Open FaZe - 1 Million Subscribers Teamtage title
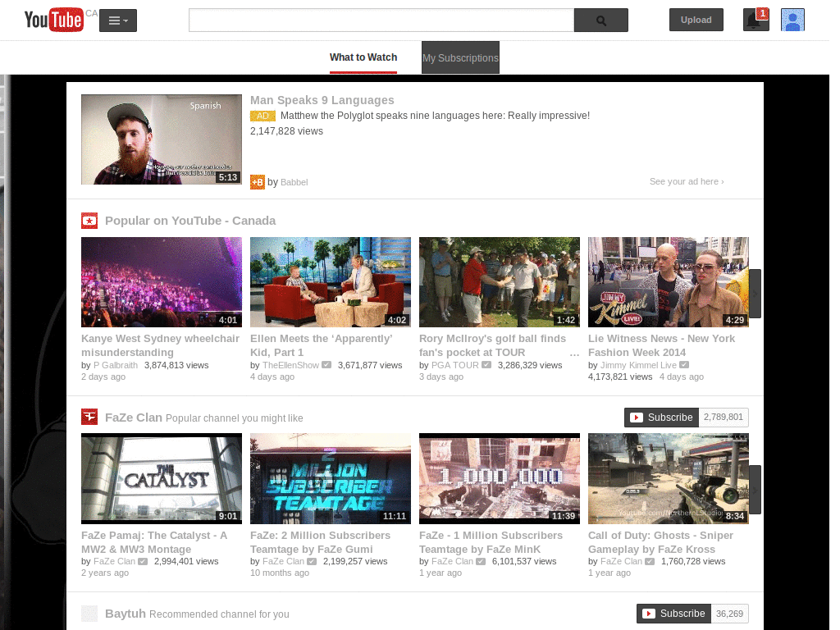This screenshot has width=840, height=630. click(x=491, y=542)
